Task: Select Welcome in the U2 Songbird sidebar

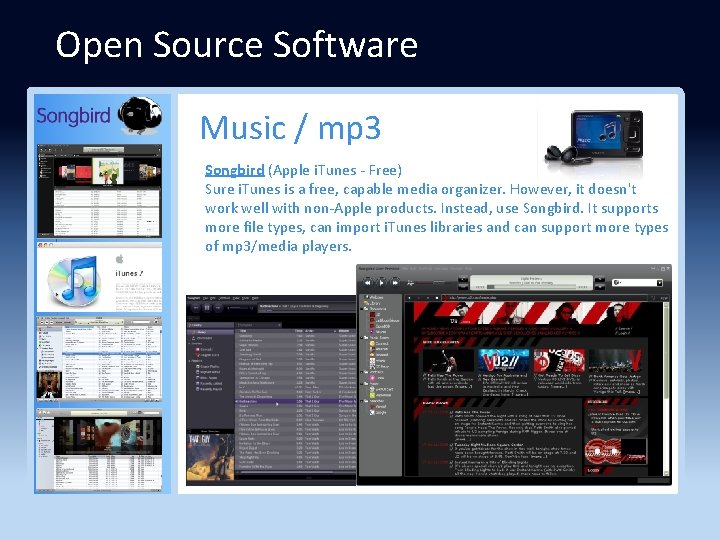Action: [374, 297]
